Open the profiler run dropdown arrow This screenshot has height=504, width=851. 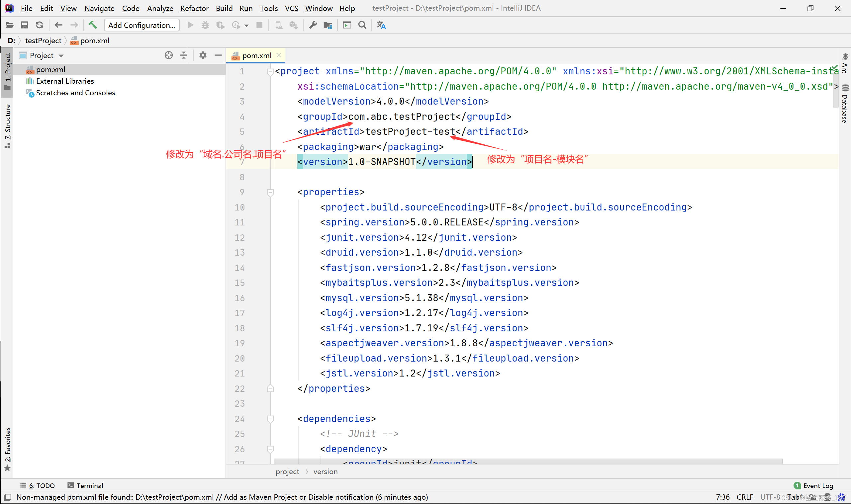point(246,26)
